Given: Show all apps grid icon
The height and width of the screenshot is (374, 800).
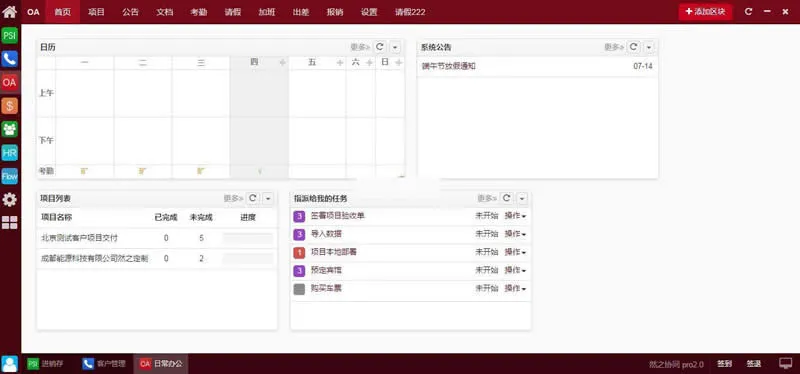Looking at the screenshot, I should (x=10, y=222).
